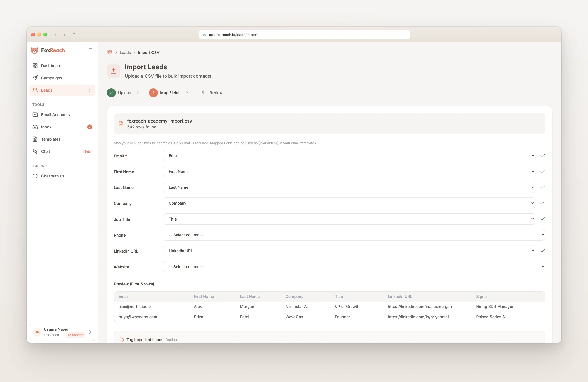Click Leads breadcrumb link
Screen dimensions: 588x382
[x=125, y=53]
